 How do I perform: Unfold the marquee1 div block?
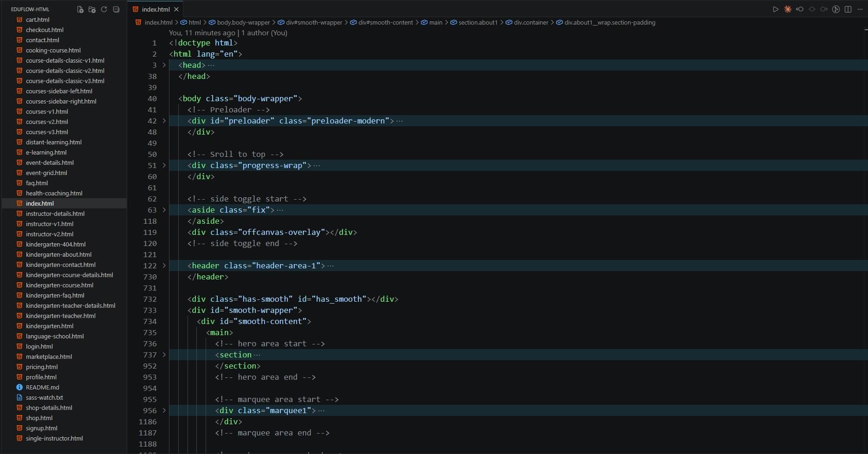pos(164,410)
